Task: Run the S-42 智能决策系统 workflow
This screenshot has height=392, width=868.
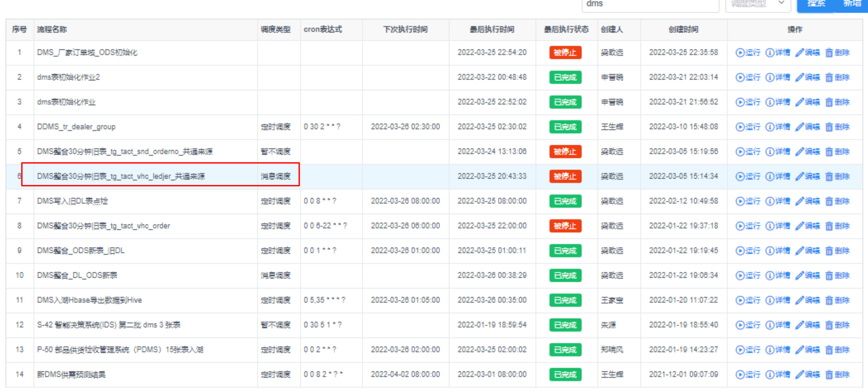Action: click(748, 325)
